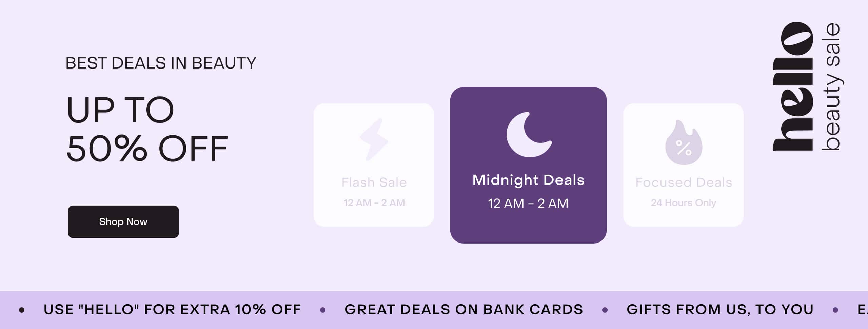Click the 24 Hours Only text
The image size is (868, 329).
(x=684, y=203)
